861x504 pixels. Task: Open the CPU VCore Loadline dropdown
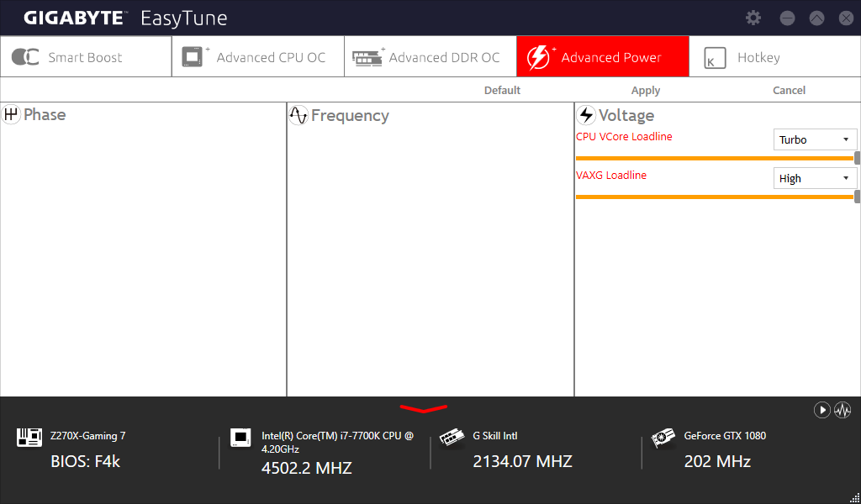click(x=815, y=139)
